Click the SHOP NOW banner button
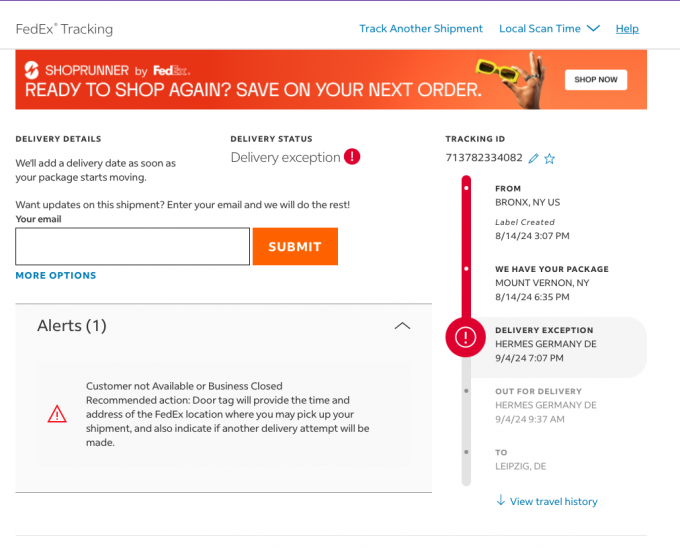This screenshot has height=548, width=680. [x=596, y=80]
